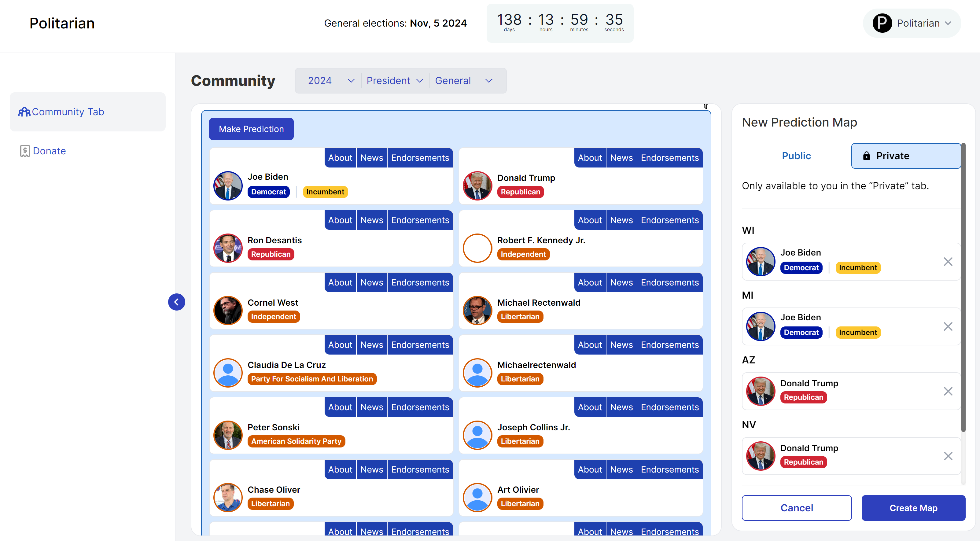
Task: Remove Joe Biden from WI prediction
Action: [x=948, y=262]
